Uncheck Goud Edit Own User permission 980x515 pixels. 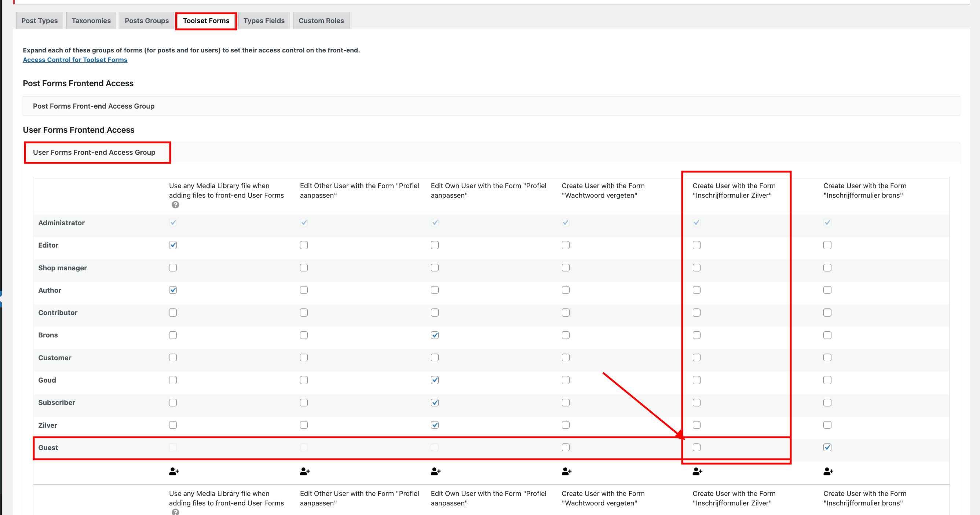tap(435, 380)
